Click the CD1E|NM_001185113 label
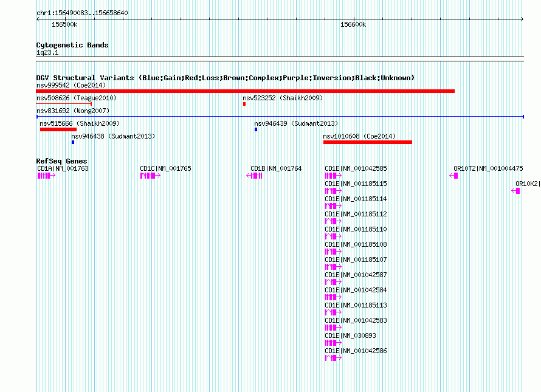This screenshot has height=392, width=541. tap(356, 305)
